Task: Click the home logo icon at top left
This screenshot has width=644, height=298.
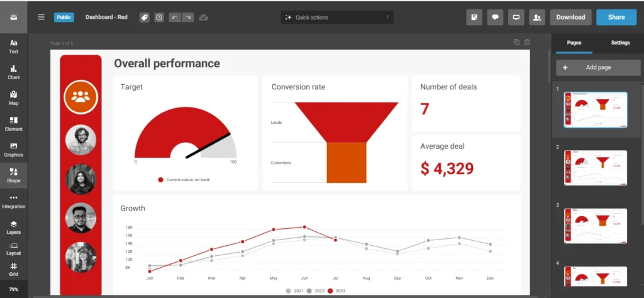Action: [14, 17]
